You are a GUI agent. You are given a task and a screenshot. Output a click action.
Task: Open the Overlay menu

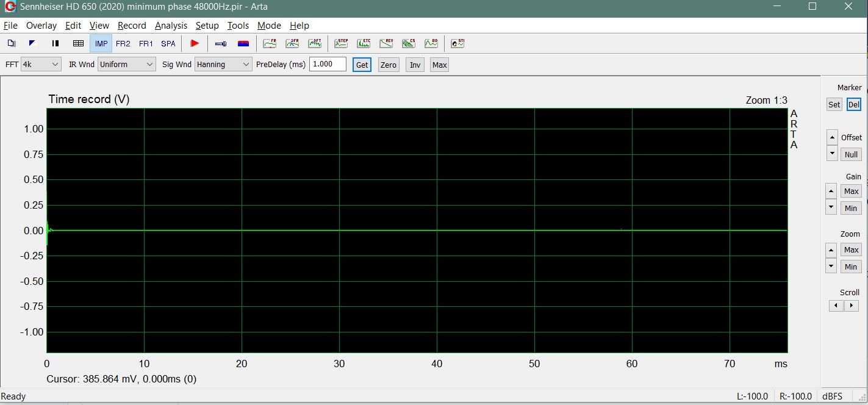click(41, 26)
